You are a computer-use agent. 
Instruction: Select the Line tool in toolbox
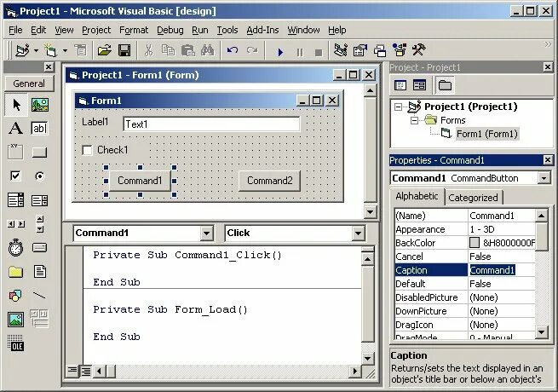(39, 295)
